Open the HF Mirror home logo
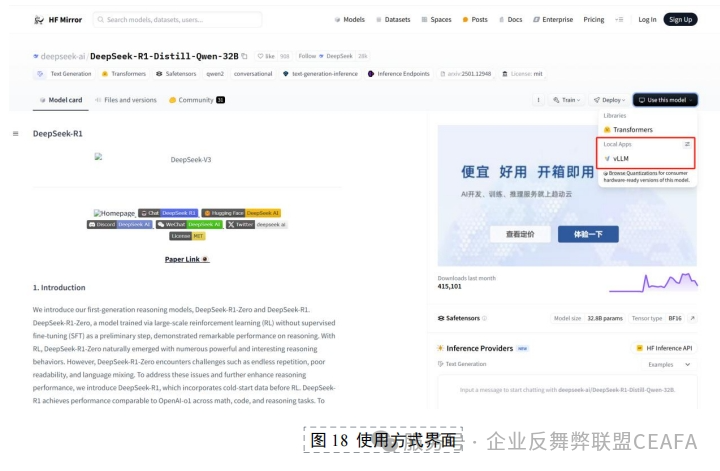The image size is (720, 471). pyautogui.click(x=58, y=20)
